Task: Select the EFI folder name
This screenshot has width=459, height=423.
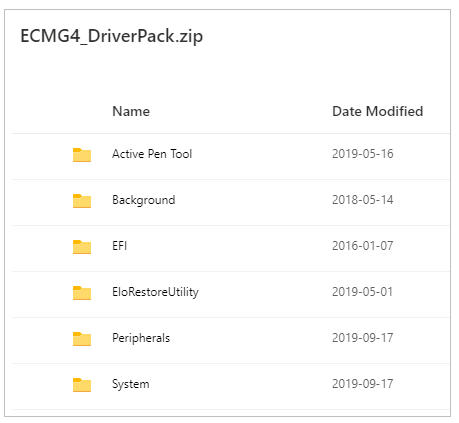Action: point(119,246)
